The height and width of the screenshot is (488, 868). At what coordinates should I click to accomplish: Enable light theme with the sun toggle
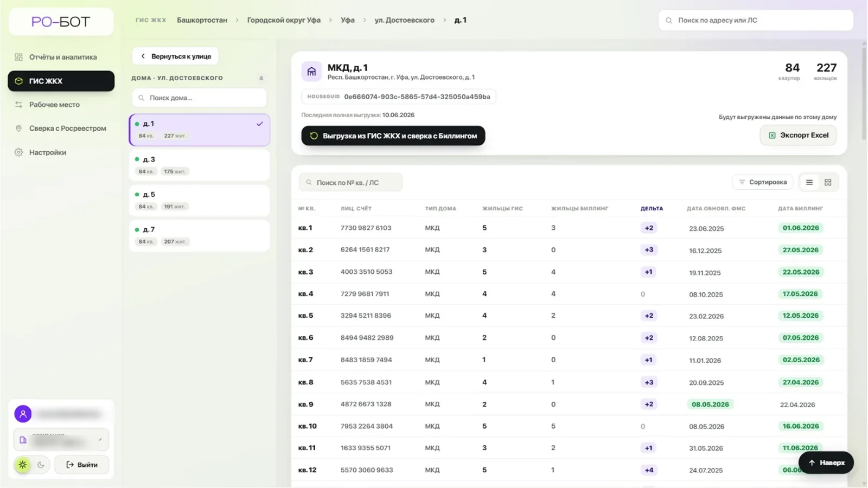(22, 465)
